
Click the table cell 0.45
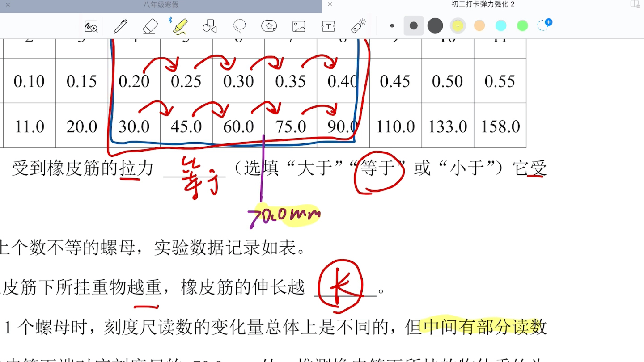click(x=395, y=81)
